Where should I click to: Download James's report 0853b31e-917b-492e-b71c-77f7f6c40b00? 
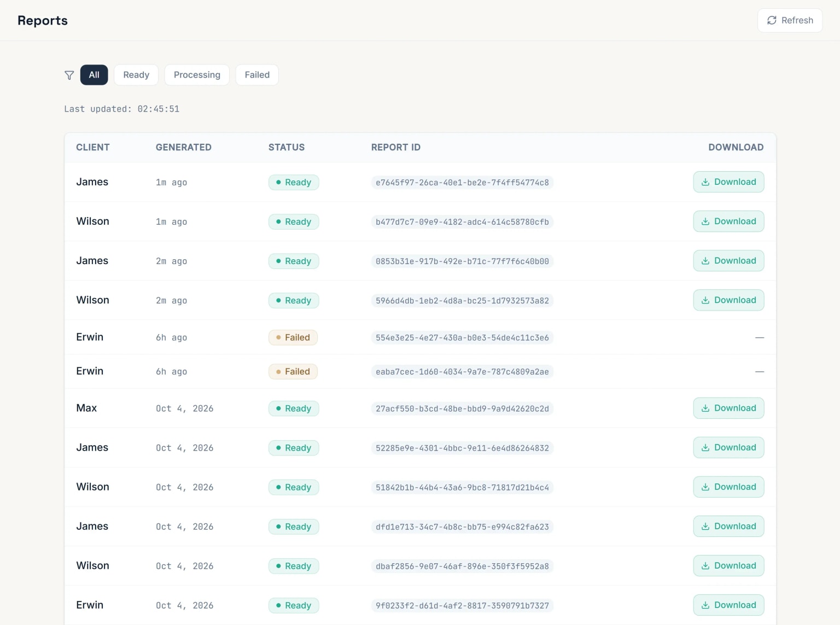[728, 261]
